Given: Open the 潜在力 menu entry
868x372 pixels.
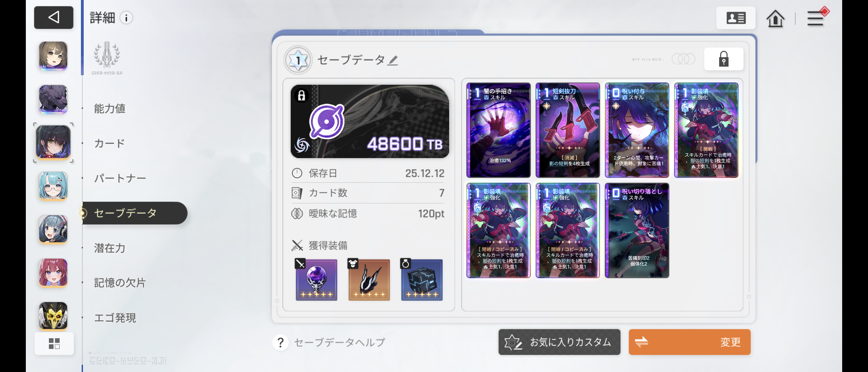Looking at the screenshot, I should [110, 248].
